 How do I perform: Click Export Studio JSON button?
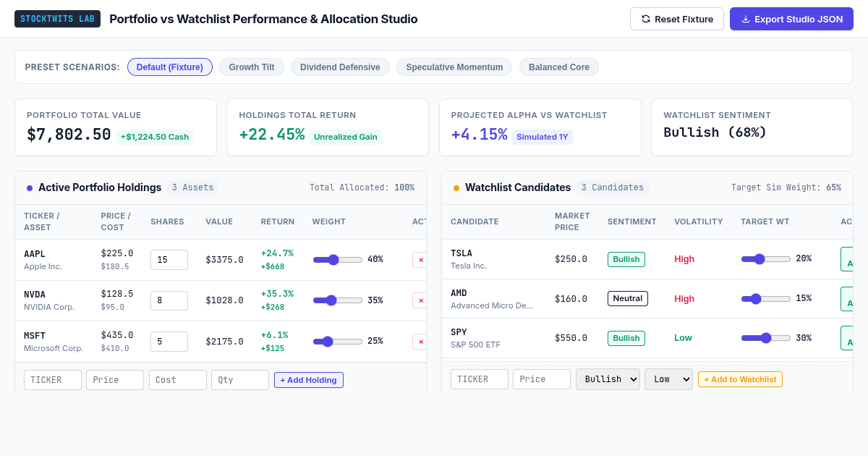click(791, 19)
